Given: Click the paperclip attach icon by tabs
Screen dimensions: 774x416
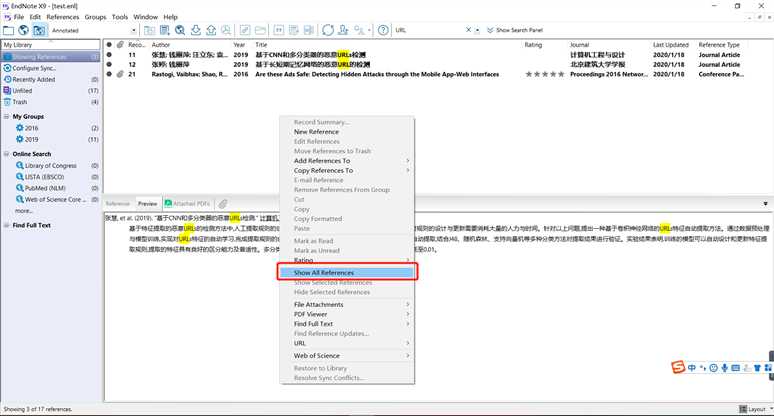Looking at the screenshot, I should pyautogui.click(x=223, y=203).
